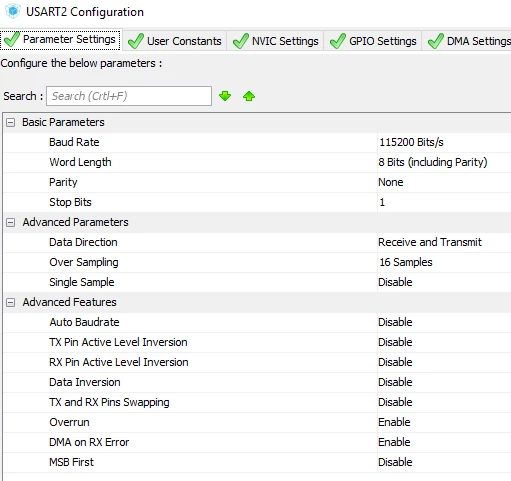511x481 pixels.
Task: Open the DMA Settings tab
Action: tap(467, 41)
